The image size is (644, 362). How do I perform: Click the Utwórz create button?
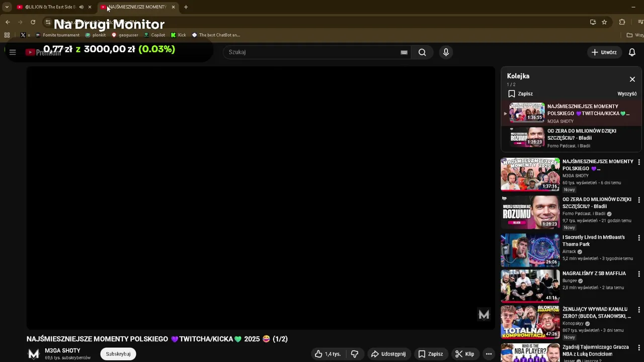pos(604,52)
